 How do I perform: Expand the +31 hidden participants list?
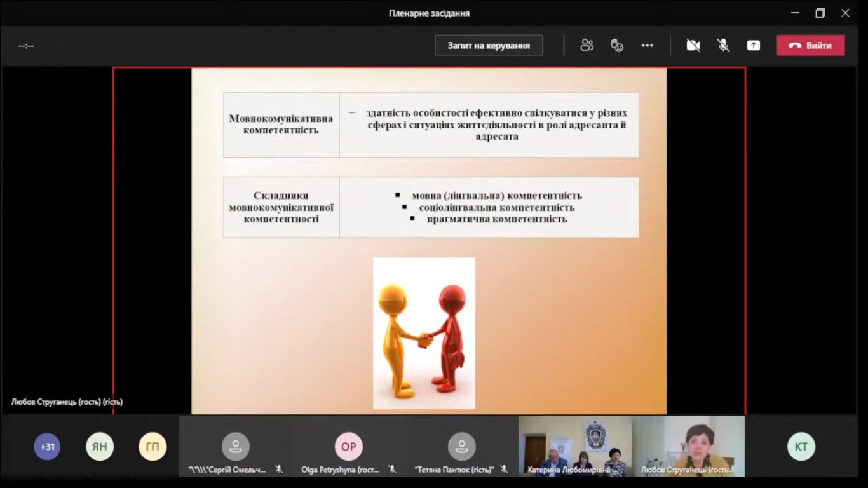click(47, 447)
